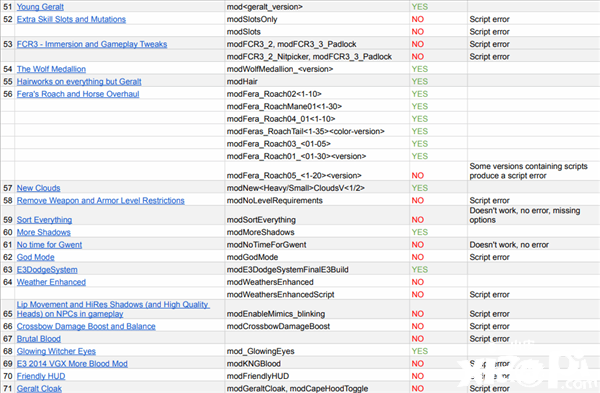Select the modE3DodgeSystemFinalE3Build cell
600x393 pixels.
pos(317,270)
